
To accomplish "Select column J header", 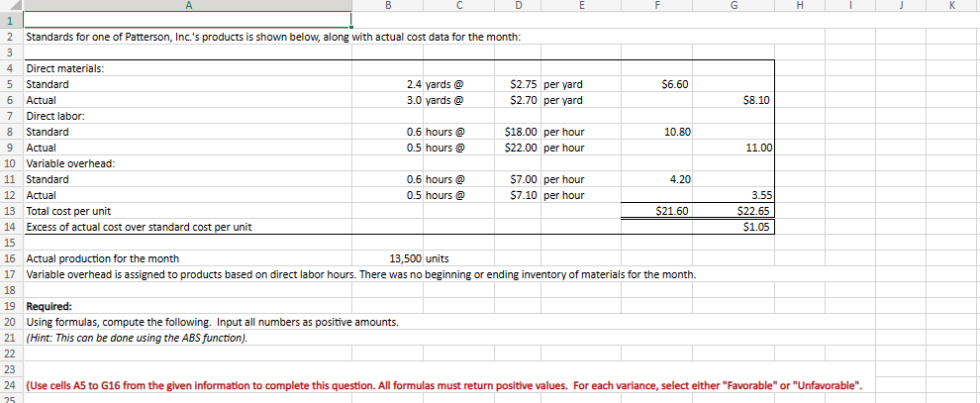I will 900,6.
